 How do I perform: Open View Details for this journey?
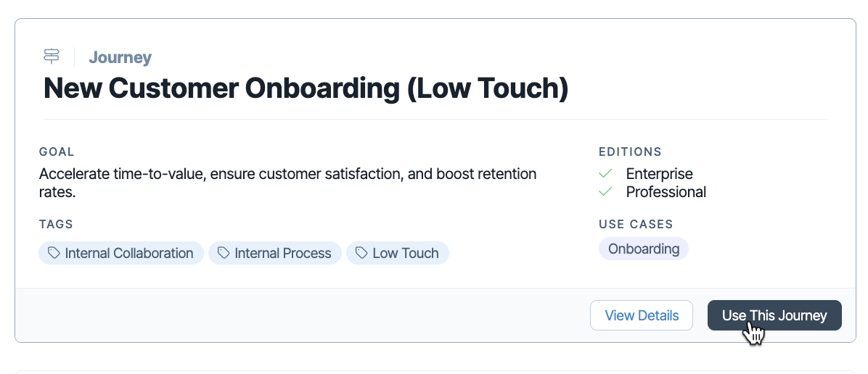tap(642, 315)
